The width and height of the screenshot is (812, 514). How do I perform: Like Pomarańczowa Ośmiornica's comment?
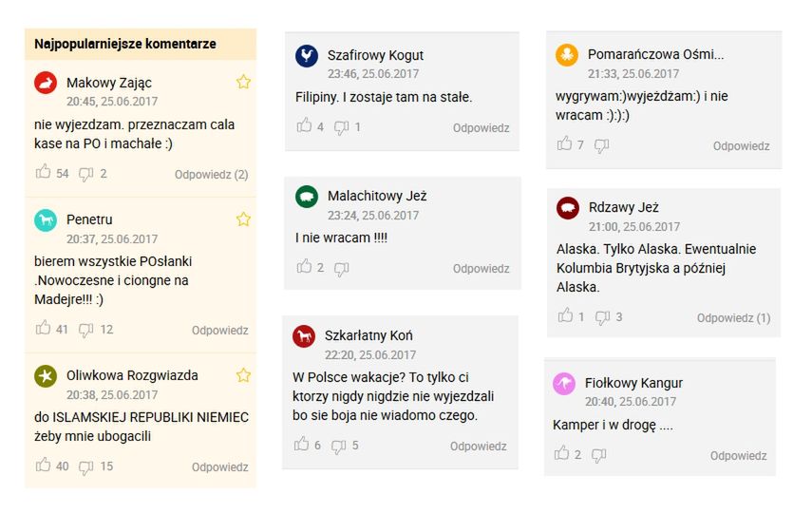(565, 144)
